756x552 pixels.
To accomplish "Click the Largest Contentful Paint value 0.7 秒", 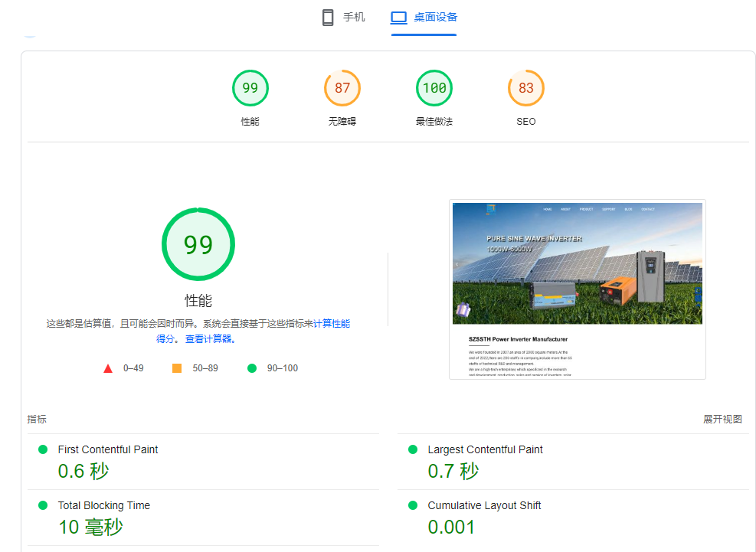I will pyautogui.click(x=453, y=471).
